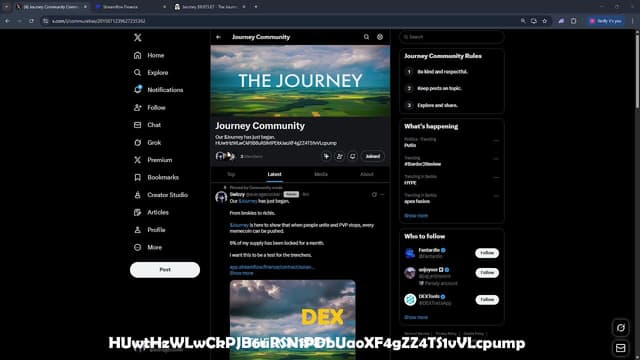The width and height of the screenshot is (640, 360).
Task: Follow DEXTools account
Action: (487, 300)
